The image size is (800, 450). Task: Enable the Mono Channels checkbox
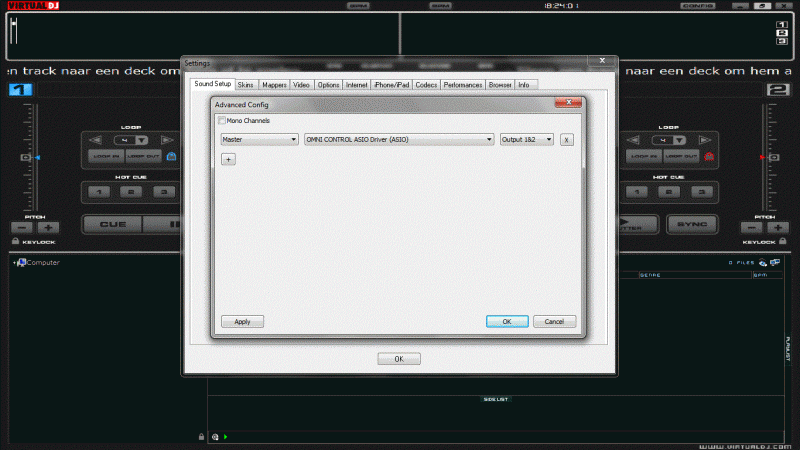pyautogui.click(x=221, y=120)
